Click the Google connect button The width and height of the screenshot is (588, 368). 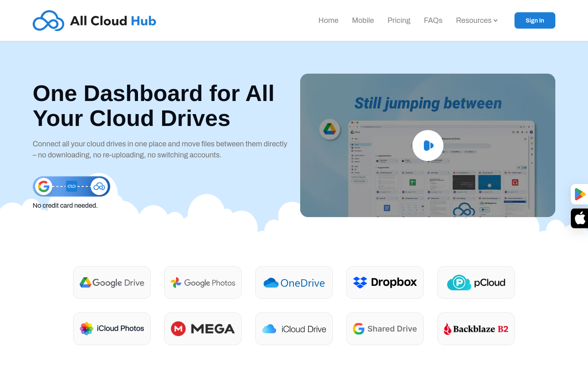click(71, 186)
